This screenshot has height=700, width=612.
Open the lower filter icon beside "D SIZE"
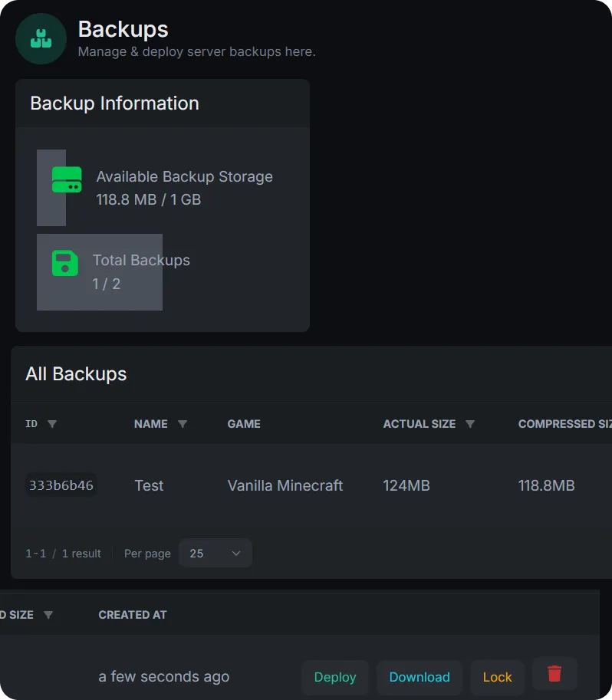[x=48, y=615]
